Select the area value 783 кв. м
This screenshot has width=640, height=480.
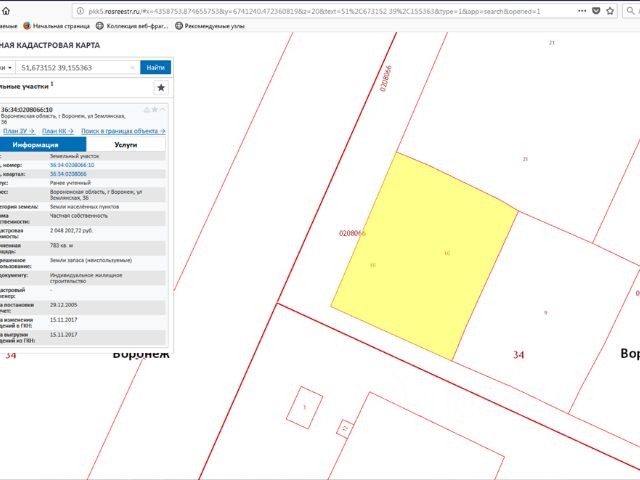(x=62, y=246)
